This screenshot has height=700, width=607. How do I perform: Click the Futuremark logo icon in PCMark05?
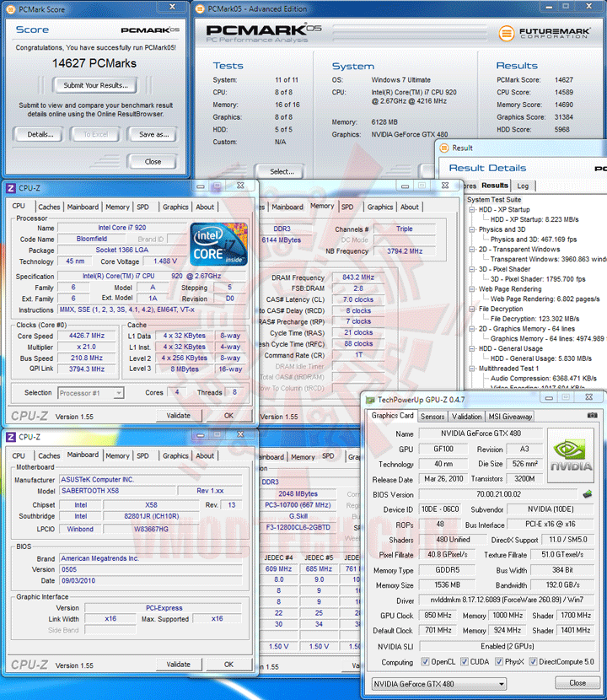[x=507, y=33]
